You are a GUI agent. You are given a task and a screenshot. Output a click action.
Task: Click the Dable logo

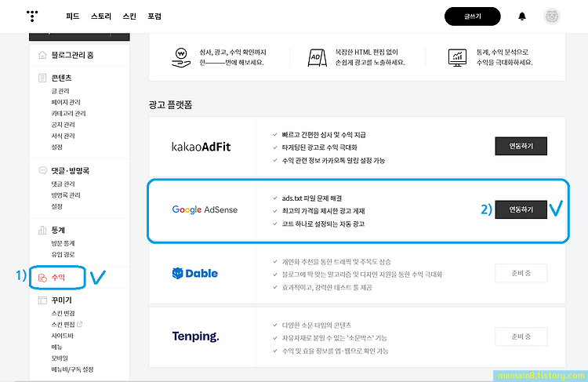click(194, 273)
